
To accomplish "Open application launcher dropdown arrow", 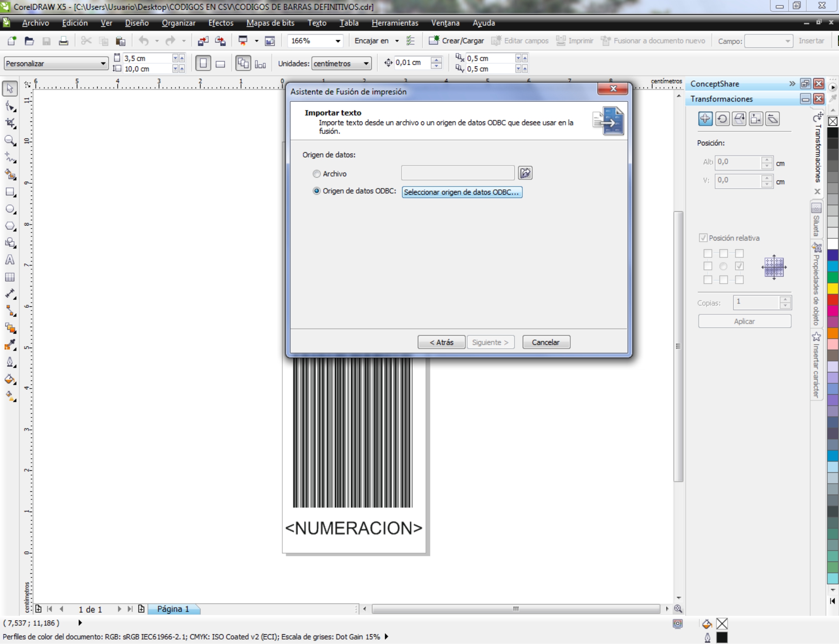I will pyautogui.click(x=256, y=41).
